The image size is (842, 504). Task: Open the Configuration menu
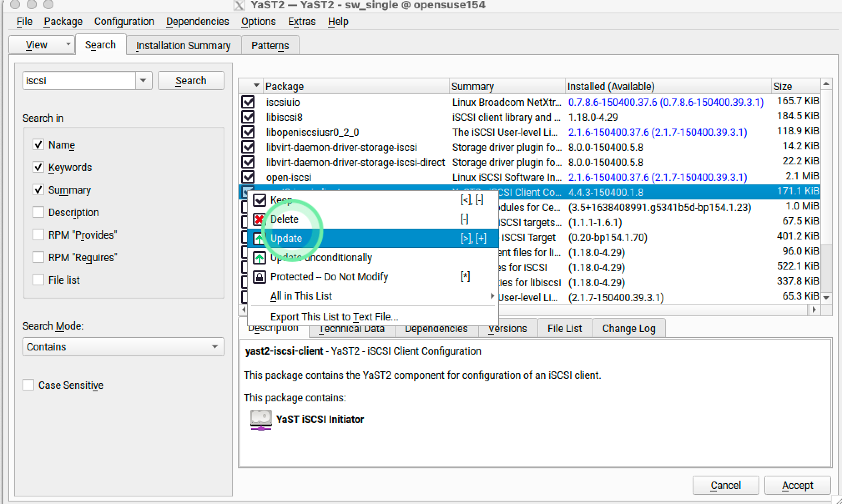coord(124,21)
